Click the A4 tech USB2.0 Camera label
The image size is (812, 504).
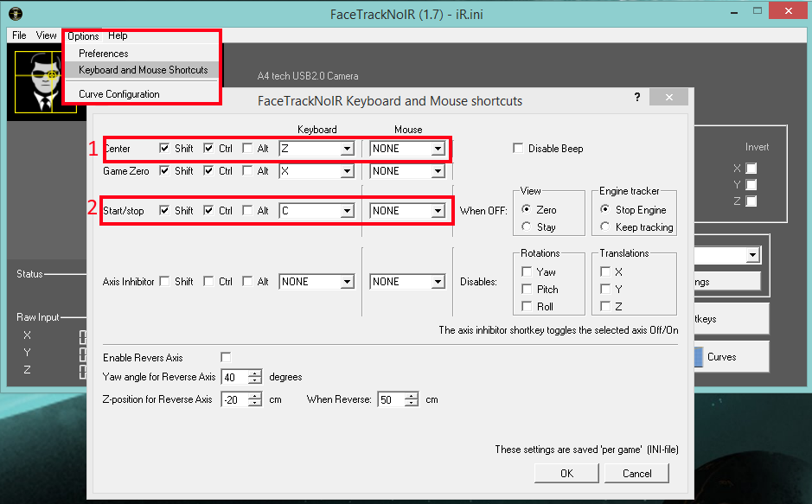[x=308, y=76]
